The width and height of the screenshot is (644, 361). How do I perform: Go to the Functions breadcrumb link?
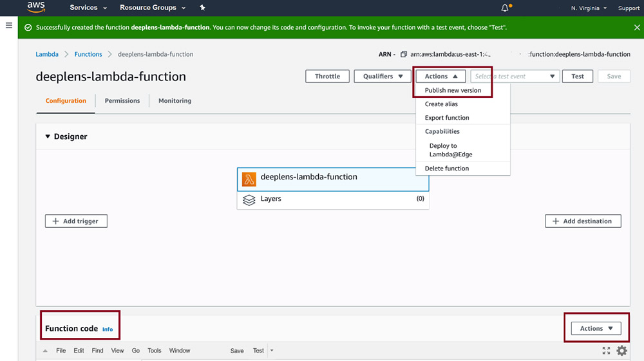click(x=88, y=54)
